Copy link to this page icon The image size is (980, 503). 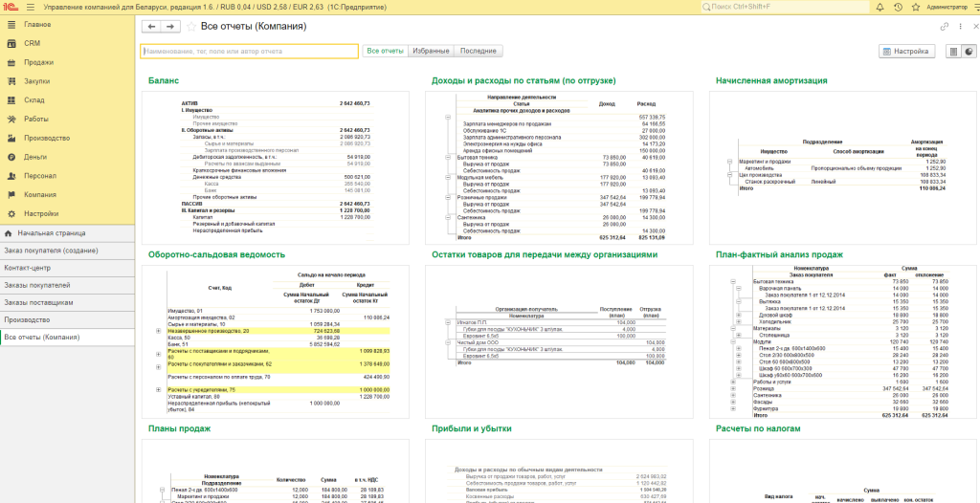pyautogui.click(x=945, y=27)
